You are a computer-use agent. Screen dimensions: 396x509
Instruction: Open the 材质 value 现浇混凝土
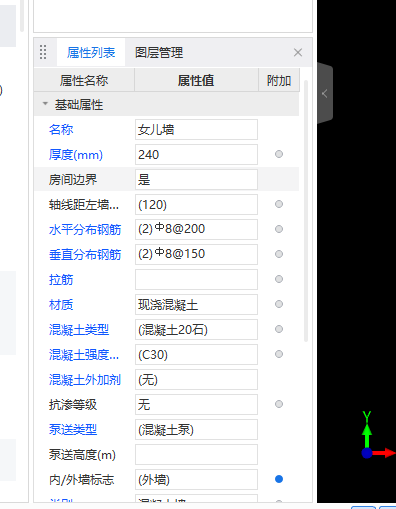coord(196,305)
